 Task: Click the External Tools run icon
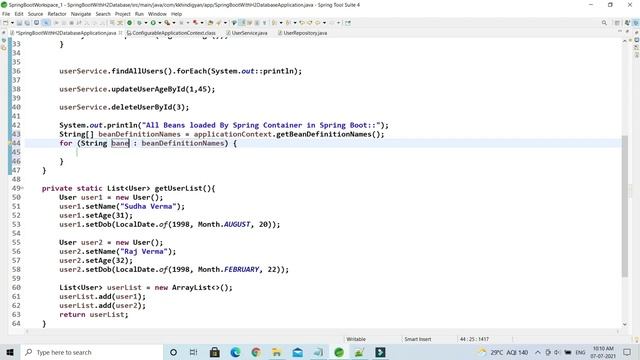(x=167, y=23)
